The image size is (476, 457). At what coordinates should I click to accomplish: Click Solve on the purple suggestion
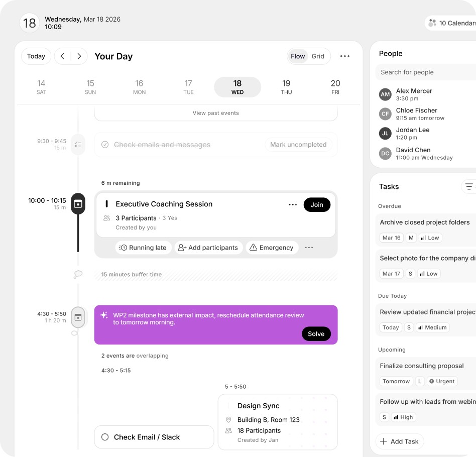(316, 334)
